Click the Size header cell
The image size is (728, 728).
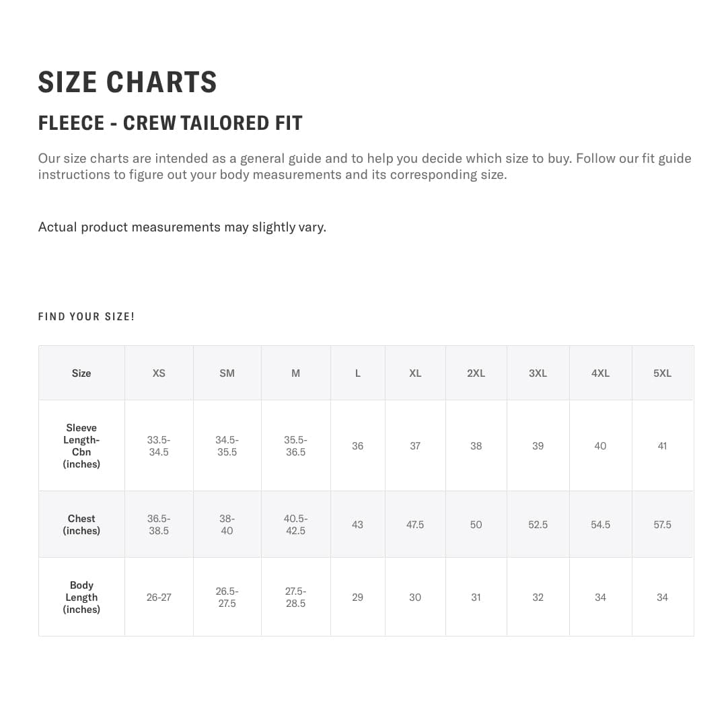(81, 373)
